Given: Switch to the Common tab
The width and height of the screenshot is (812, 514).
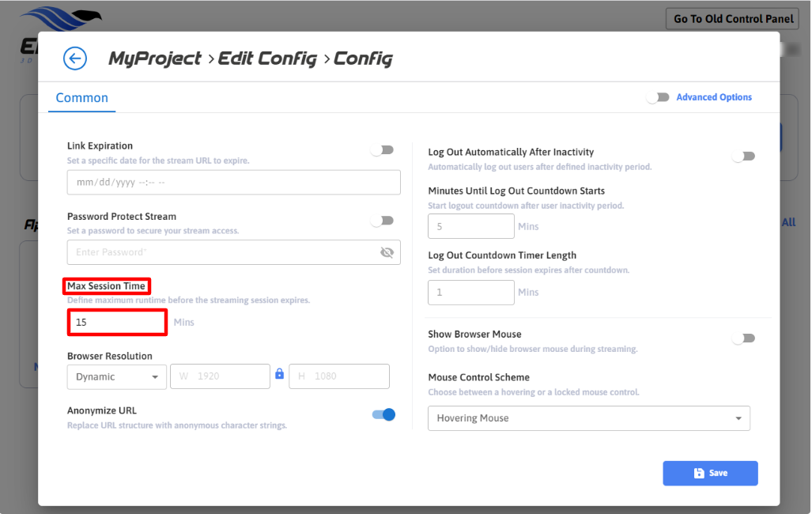Looking at the screenshot, I should pos(82,98).
